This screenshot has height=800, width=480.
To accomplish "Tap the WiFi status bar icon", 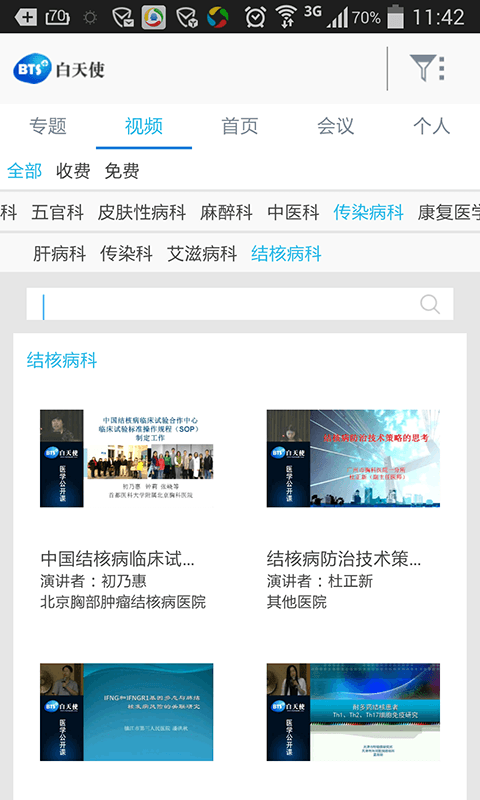I will (286, 17).
